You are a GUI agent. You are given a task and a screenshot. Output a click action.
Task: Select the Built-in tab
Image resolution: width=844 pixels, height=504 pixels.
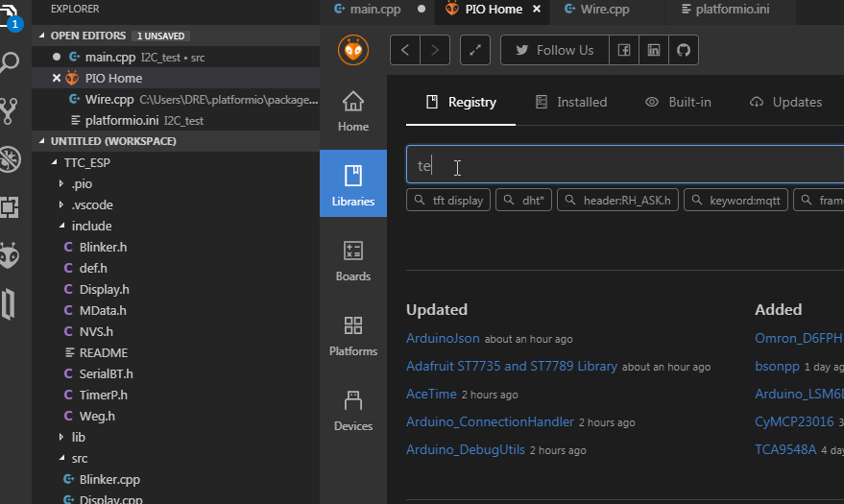click(678, 102)
